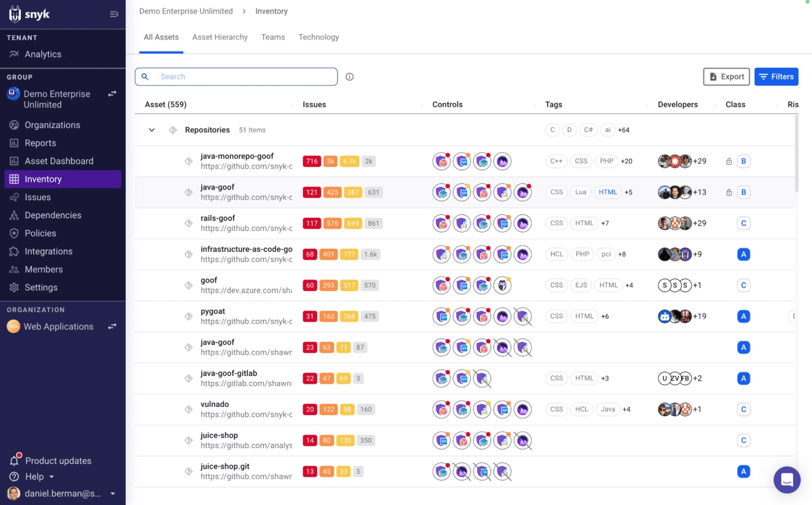812x505 pixels.
Task: Open Policies shield in sidebar
Action: [x=14, y=233]
